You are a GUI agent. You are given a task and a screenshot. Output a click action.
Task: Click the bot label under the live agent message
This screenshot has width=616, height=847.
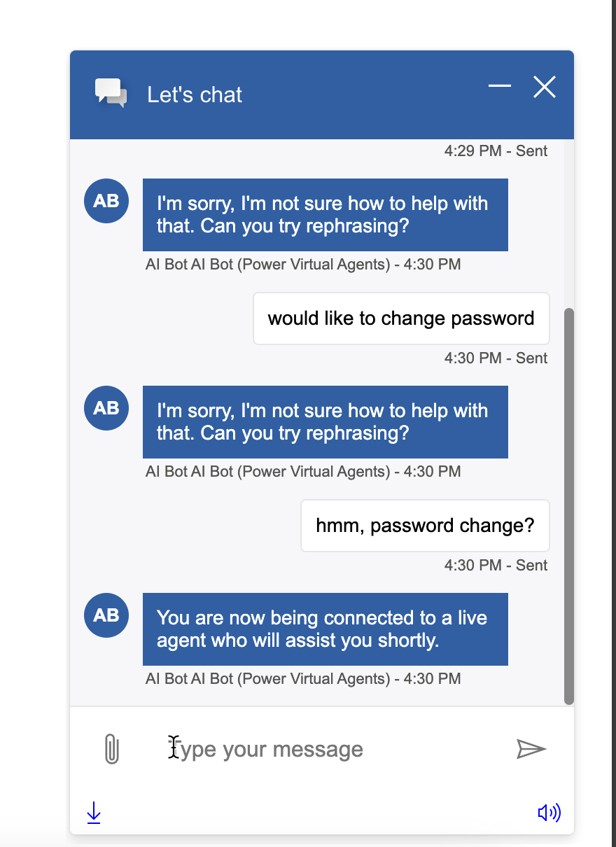pyautogui.click(x=303, y=678)
